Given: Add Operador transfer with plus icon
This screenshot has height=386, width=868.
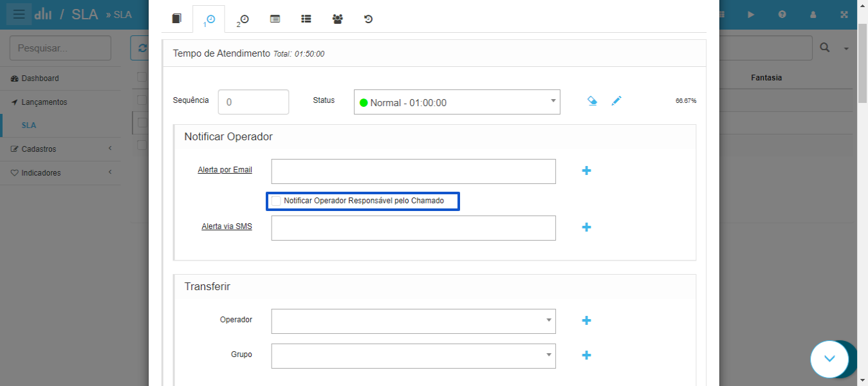Looking at the screenshot, I should coord(586,320).
